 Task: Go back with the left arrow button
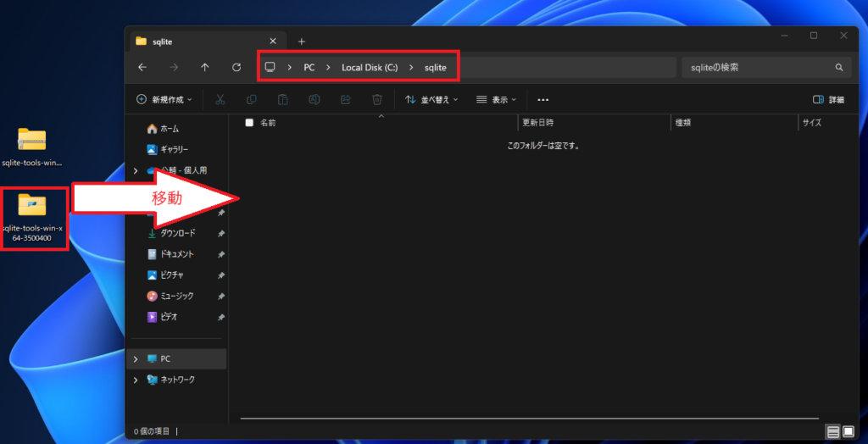142,67
